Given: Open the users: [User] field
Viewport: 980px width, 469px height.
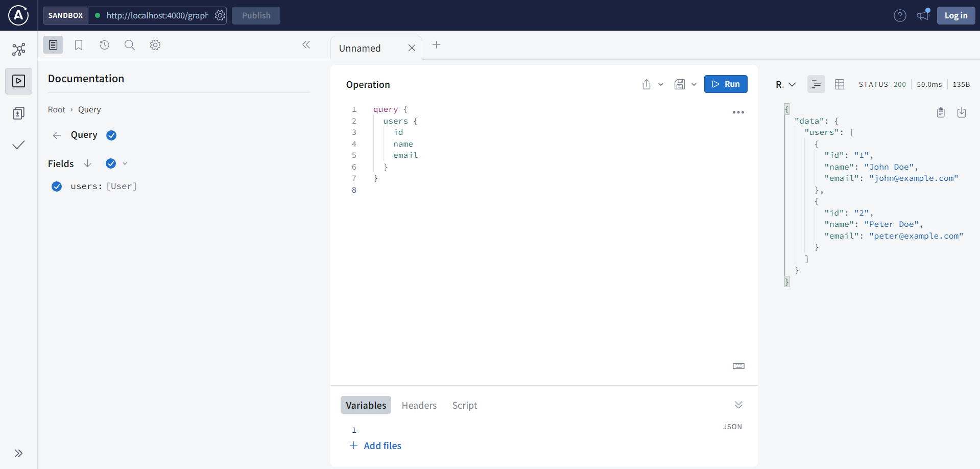Looking at the screenshot, I should [104, 186].
